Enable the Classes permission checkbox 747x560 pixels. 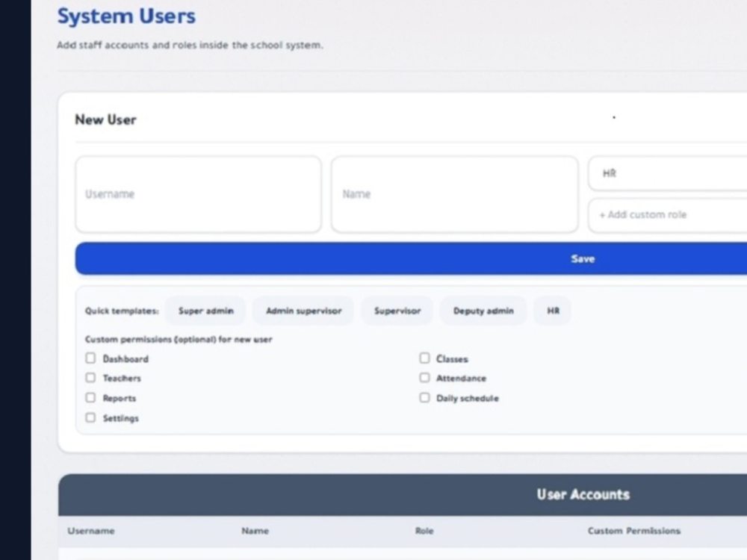(x=424, y=358)
